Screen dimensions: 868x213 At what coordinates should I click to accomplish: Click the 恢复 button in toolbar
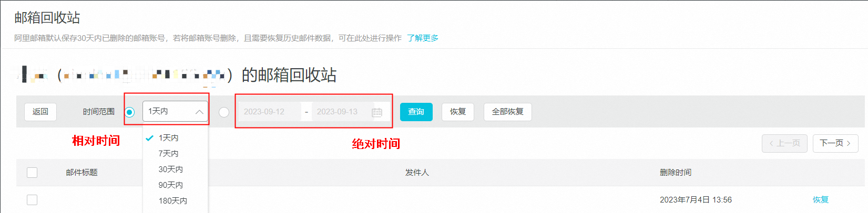[x=458, y=112]
